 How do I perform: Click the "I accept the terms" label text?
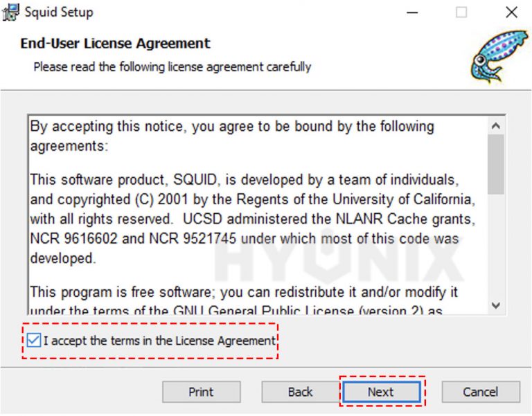coord(159,340)
